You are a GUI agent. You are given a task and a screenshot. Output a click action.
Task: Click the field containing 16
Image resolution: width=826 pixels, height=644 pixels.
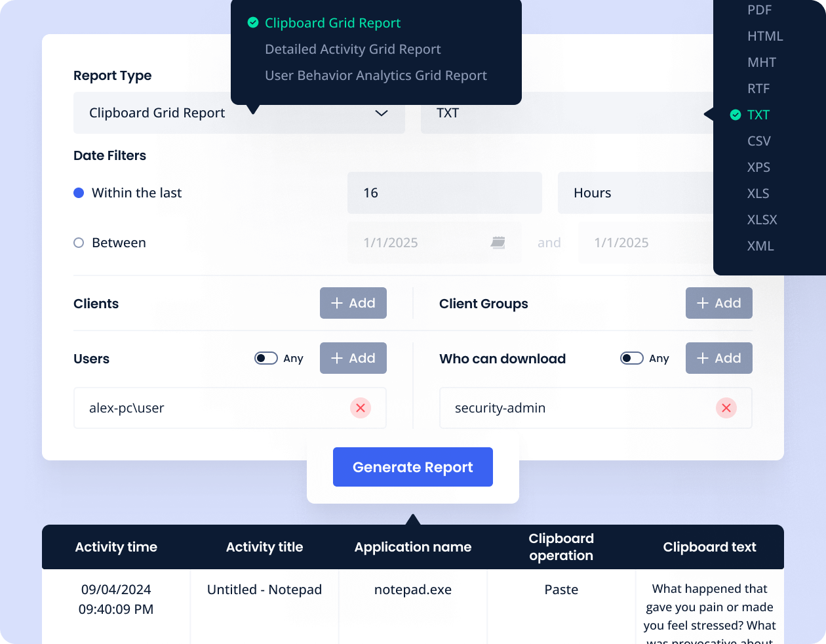[444, 193]
